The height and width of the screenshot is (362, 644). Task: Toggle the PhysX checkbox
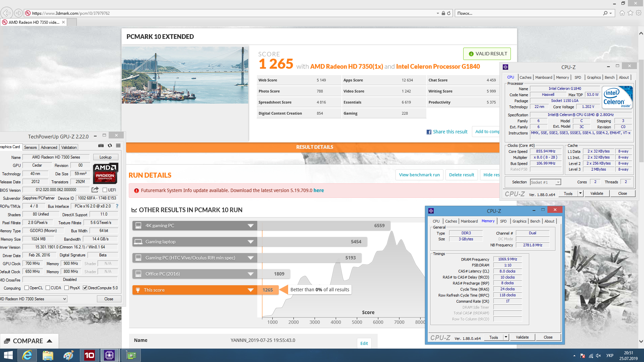[x=66, y=288]
